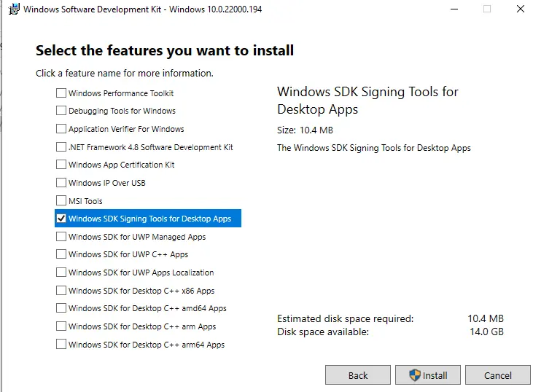Select Windows SDK for Desktop C++ x86 Apps checkbox
This screenshot has width=533, height=392.
61,291
